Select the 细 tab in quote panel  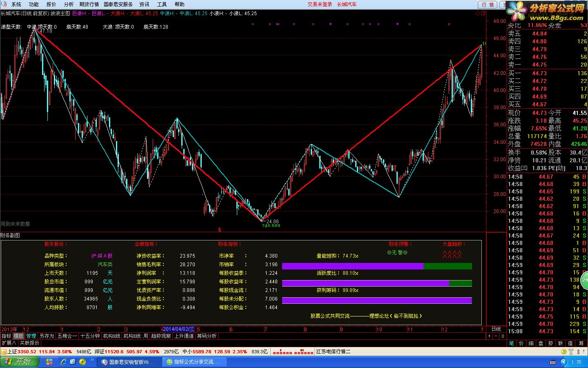pyautogui.click(x=531, y=343)
